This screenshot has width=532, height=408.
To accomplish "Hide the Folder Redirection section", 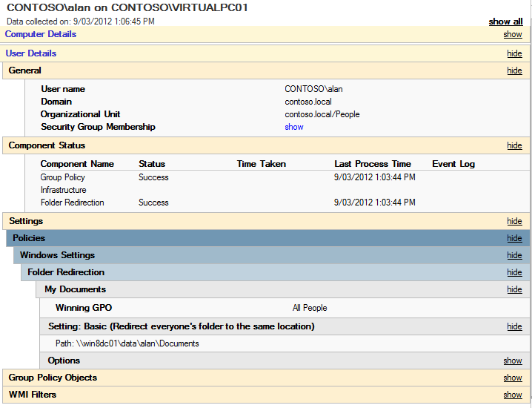I will point(514,273).
